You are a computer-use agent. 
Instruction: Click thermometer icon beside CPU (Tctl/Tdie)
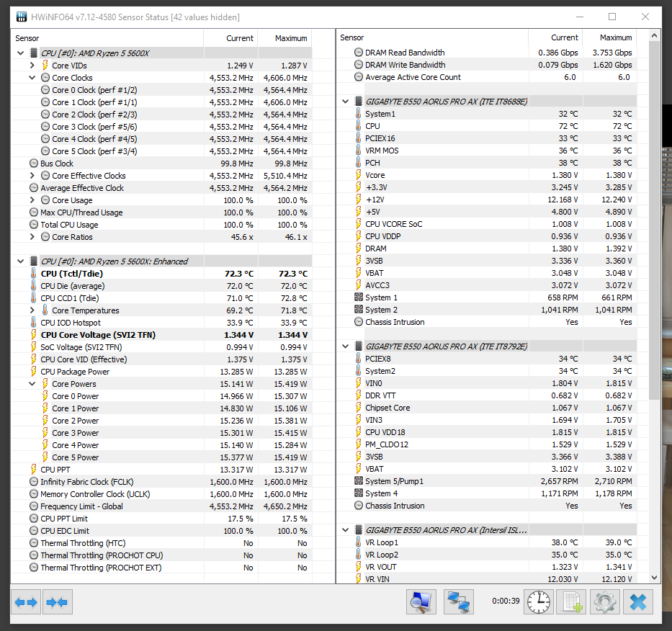[x=33, y=274]
